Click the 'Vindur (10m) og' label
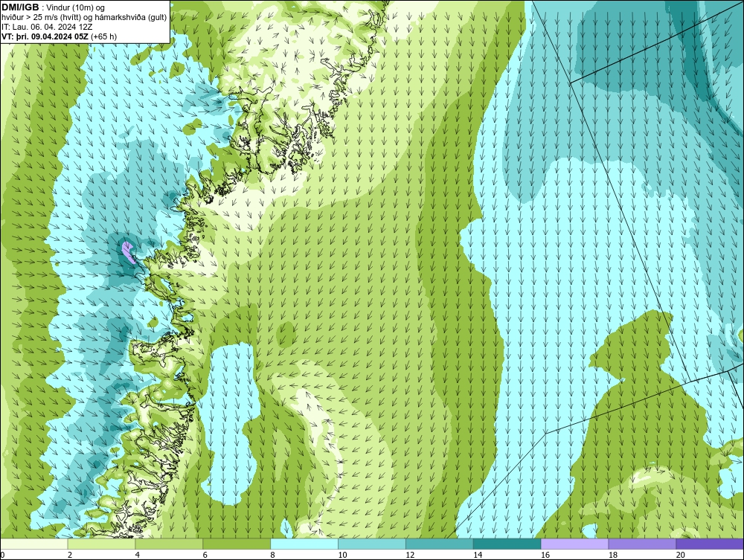Screen dimensions: 744x560 [77, 8]
